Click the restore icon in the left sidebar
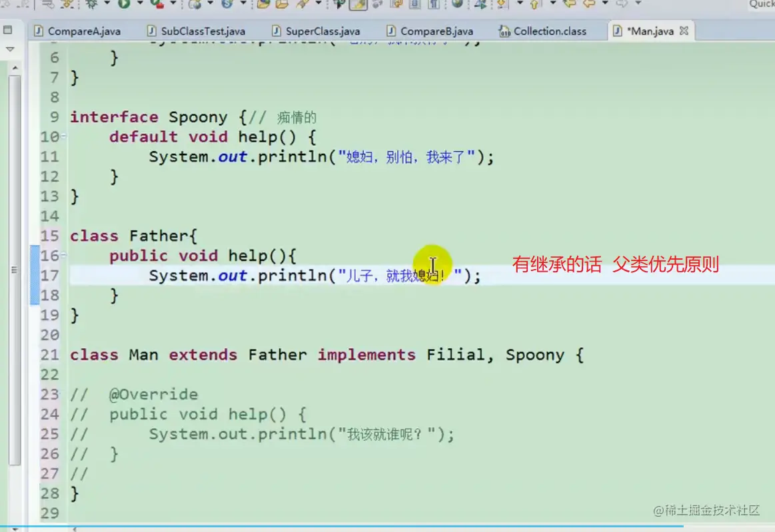The width and height of the screenshot is (775, 532). click(8, 30)
